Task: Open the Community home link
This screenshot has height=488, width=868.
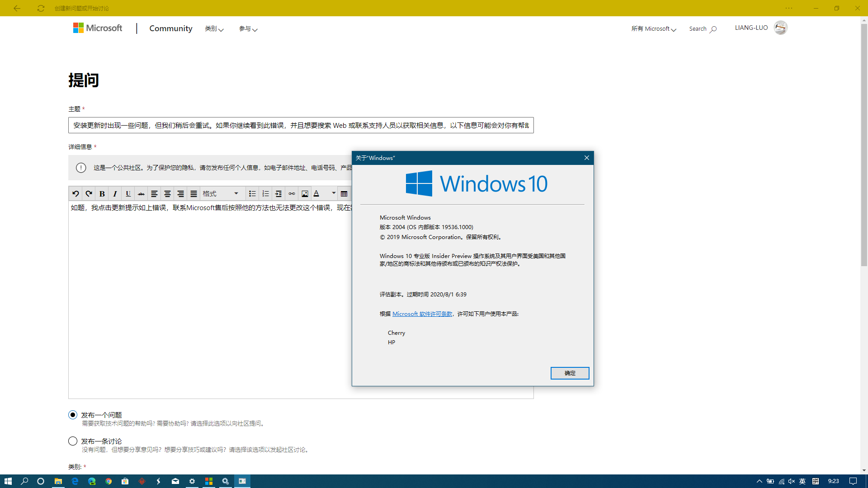Action: (x=171, y=28)
